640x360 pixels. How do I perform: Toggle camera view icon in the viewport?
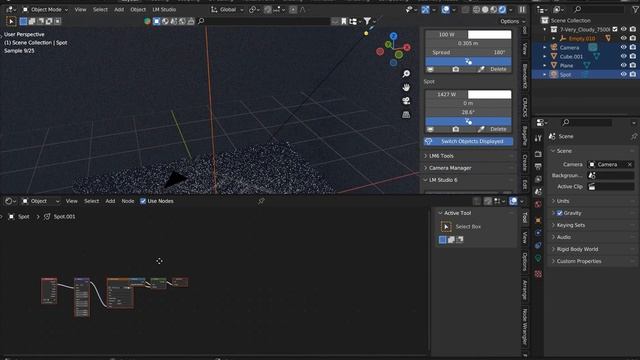(406, 101)
